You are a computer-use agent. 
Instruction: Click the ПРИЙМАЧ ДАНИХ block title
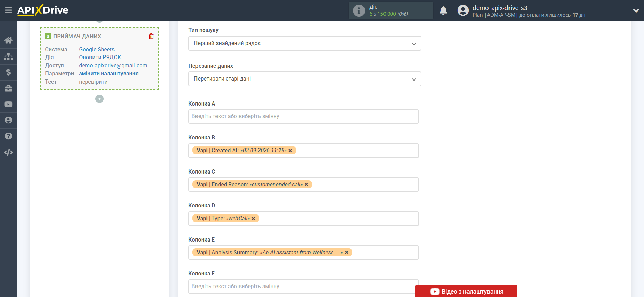coord(77,36)
